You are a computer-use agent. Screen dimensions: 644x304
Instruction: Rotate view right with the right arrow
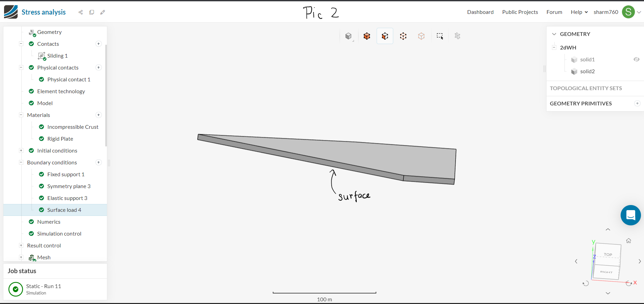pos(640,261)
